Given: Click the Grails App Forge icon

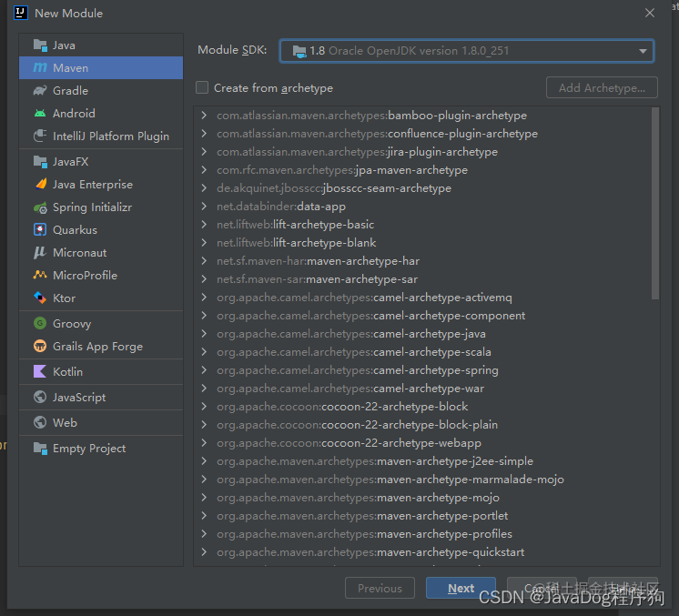Looking at the screenshot, I should pos(40,347).
